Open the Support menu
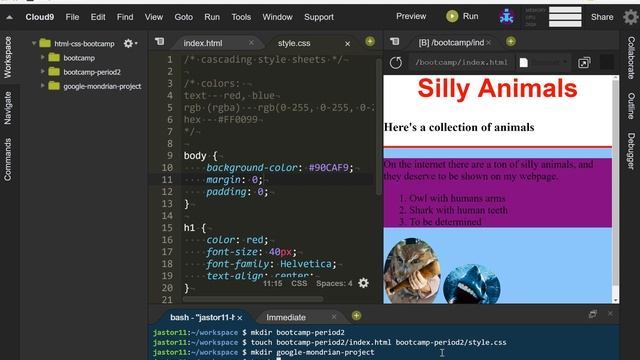The width and height of the screenshot is (640, 360). (x=319, y=17)
